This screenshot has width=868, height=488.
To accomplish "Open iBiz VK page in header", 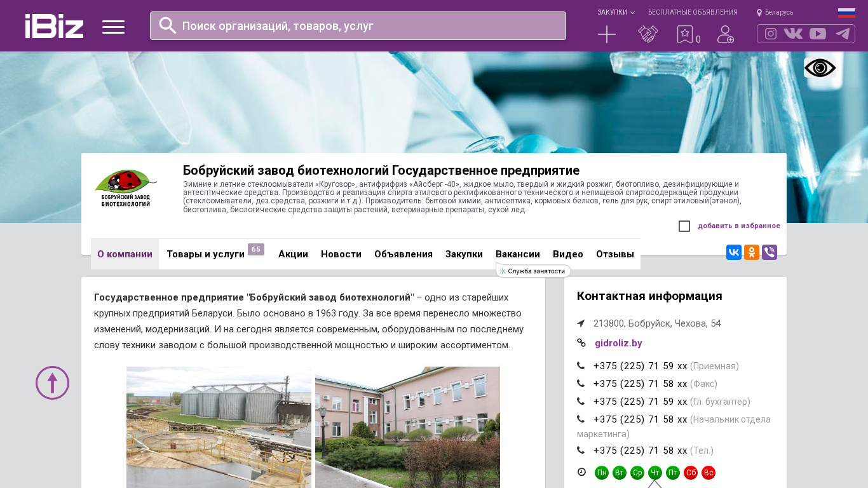I will (x=793, y=34).
